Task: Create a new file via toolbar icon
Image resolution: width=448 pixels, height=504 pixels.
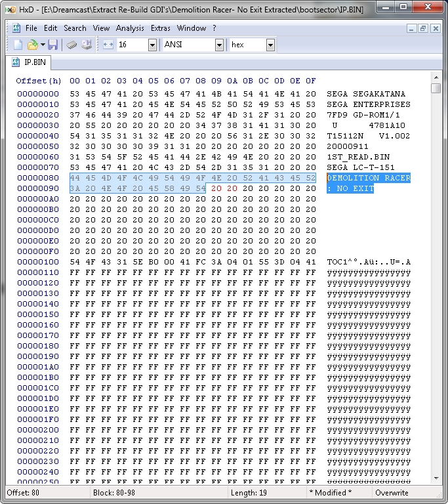Action: 18,45
